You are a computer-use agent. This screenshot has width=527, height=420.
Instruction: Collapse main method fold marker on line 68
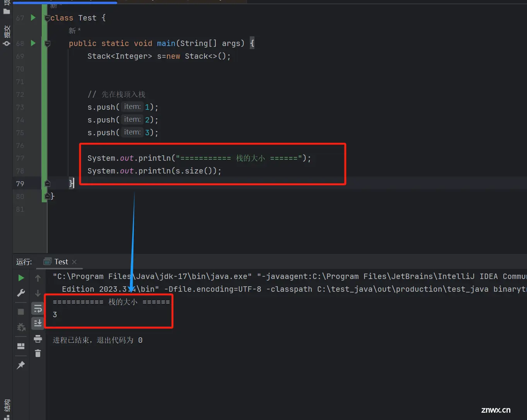48,44
